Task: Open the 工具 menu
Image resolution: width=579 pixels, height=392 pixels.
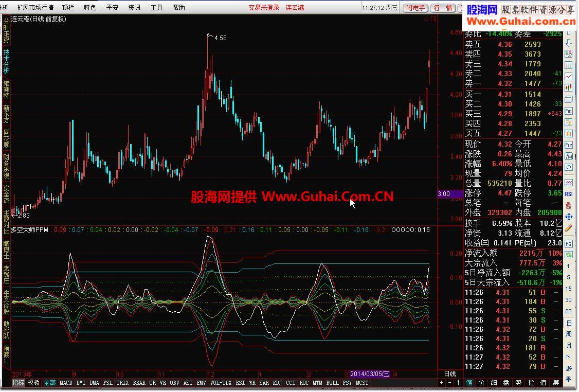Action: coord(156,7)
